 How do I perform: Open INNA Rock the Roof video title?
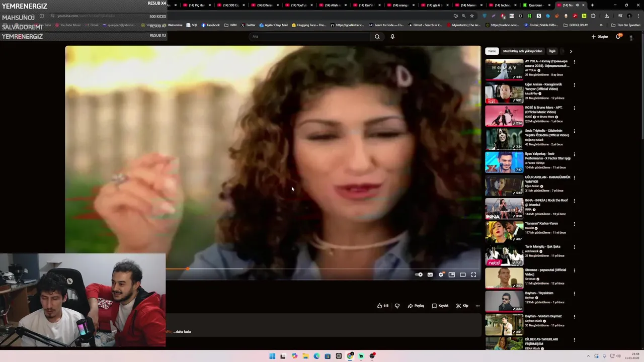click(546, 202)
